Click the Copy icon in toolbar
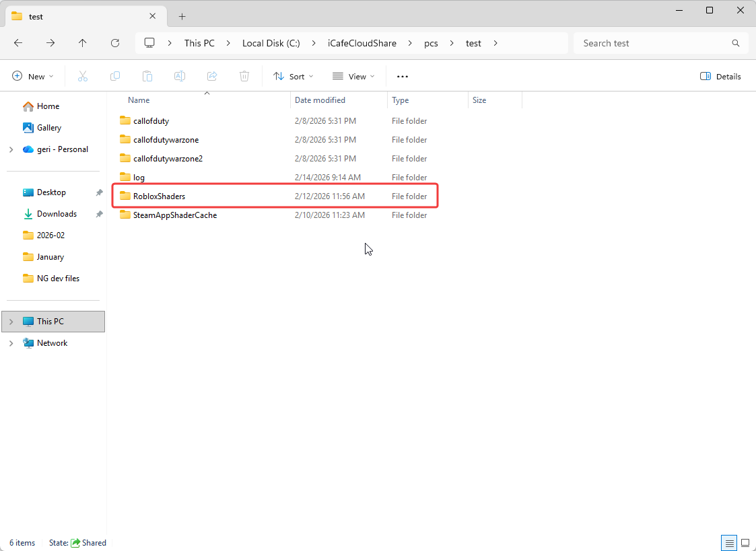 [x=115, y=77]
